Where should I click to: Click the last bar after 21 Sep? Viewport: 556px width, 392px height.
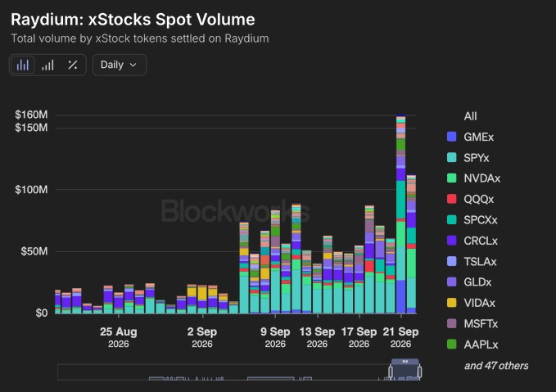coord(411,244)
